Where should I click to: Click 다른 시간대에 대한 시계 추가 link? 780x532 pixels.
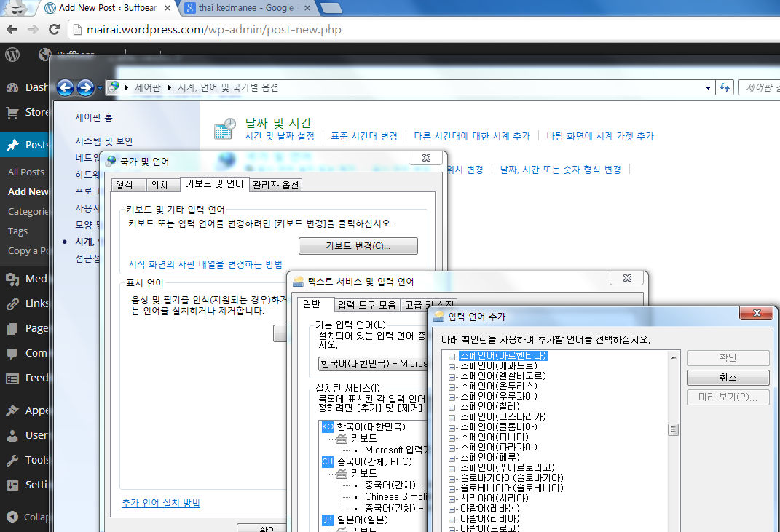pyautogui.click(x=472, y=136)
